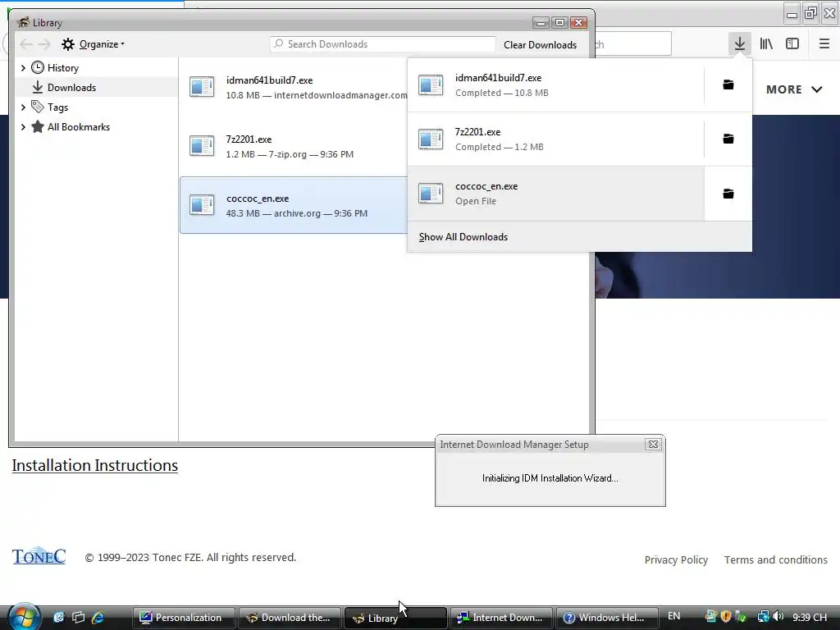Maximize the Library window
Viewport: 840px width, 630px height.
click(559, 22)
